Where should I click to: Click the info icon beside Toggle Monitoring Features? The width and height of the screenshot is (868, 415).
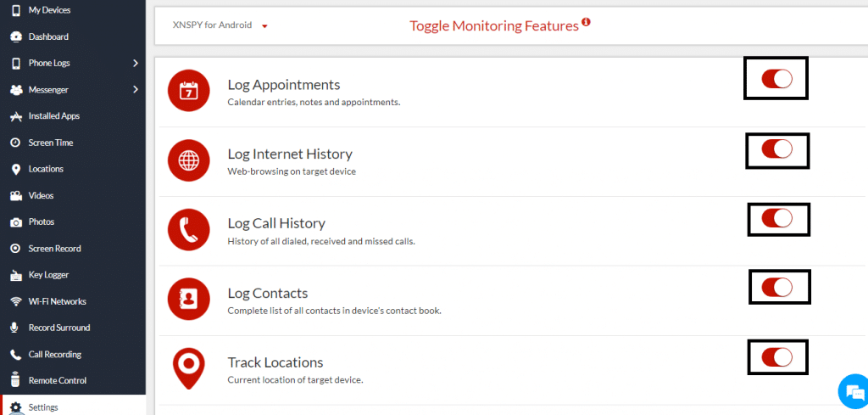coord(587,23)
